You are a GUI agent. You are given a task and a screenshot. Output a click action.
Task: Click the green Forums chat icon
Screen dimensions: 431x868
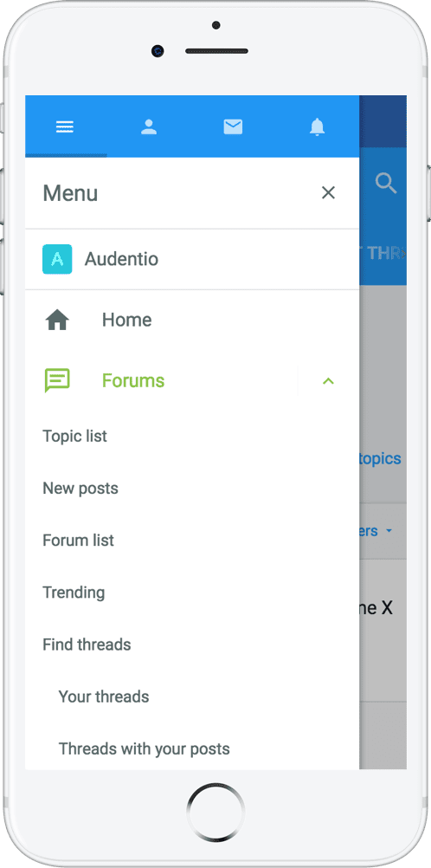(x=57, y=381)
